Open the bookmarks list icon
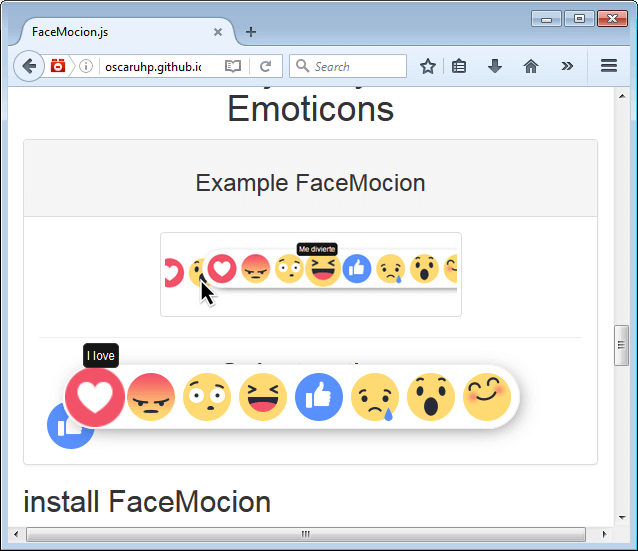Image resolution: width=638 pixels, height=551 pixels. (x=459, y=66)
